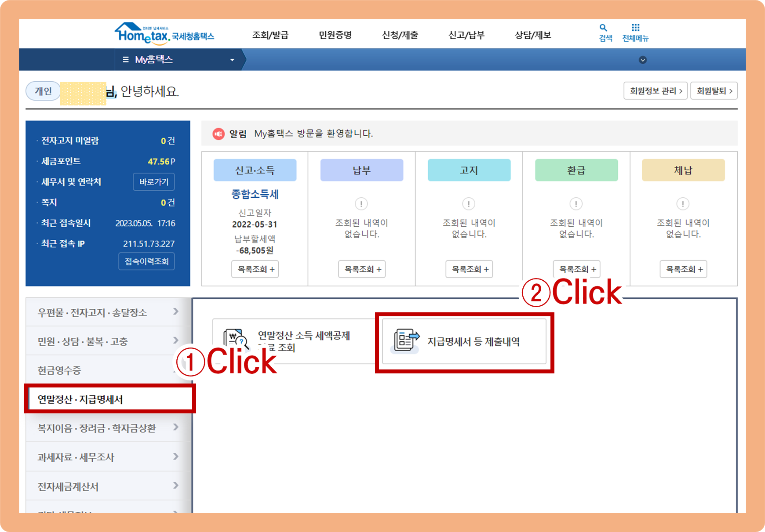Open the 상담/제보 menu
This screenshot has width=765, height=532.
click(533, 35)
